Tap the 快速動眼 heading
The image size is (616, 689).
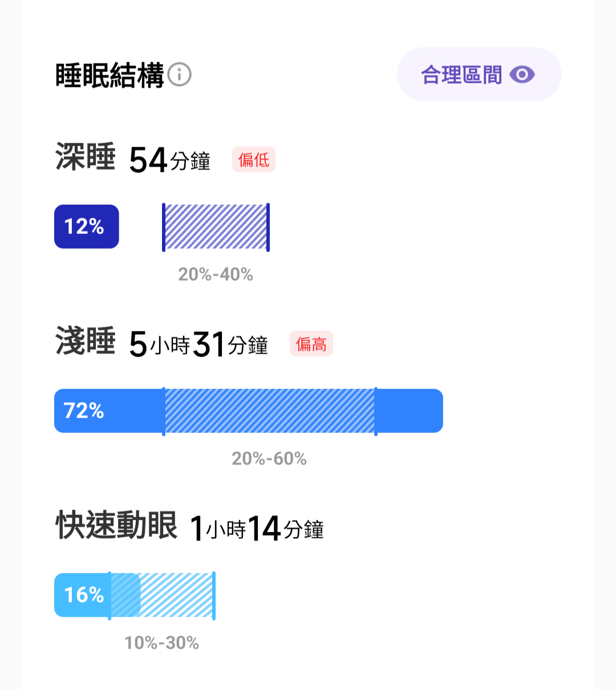(116, 525)
